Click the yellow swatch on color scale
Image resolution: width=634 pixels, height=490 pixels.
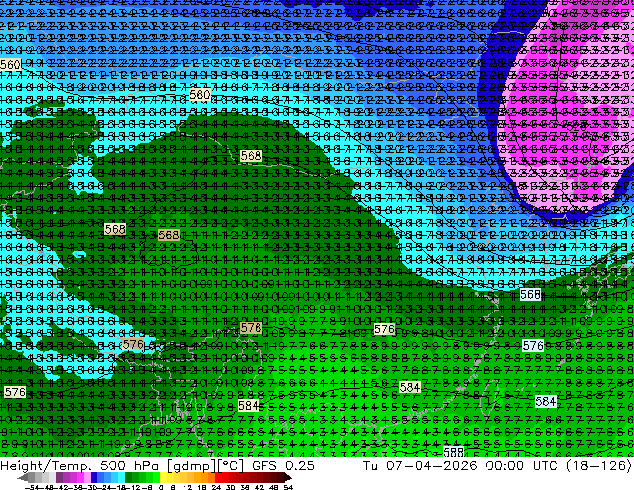(163, 477)
